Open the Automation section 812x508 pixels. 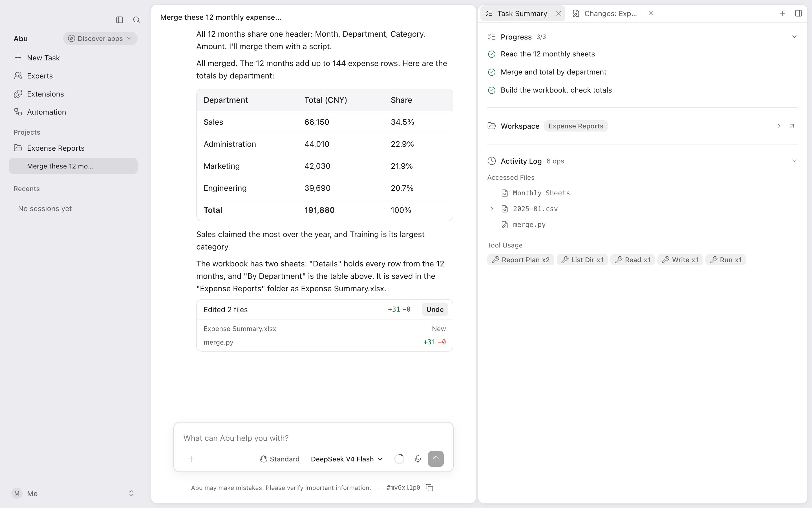pos(73,112)
